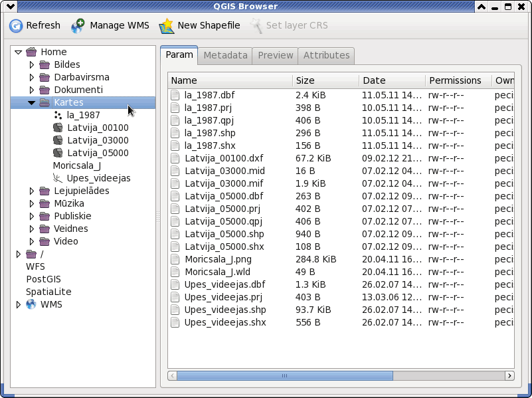Expand the Bildes folder
The height and width of the screenshot is (398, 532).
click(x=32, y=64)
